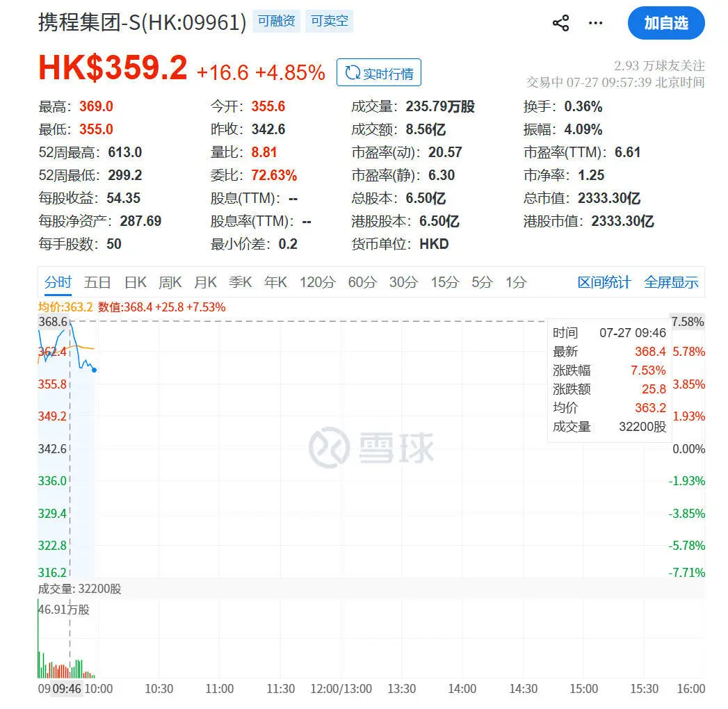Click the 货币单位 value HKD
Viewport: 728px width, 709px height.
(x=434, y=243)
